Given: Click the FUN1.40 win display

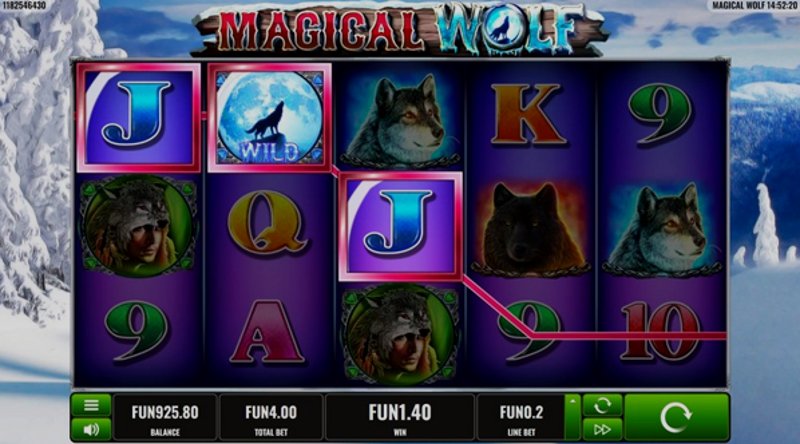Looking at the screenshot, I should coord(400,417).
